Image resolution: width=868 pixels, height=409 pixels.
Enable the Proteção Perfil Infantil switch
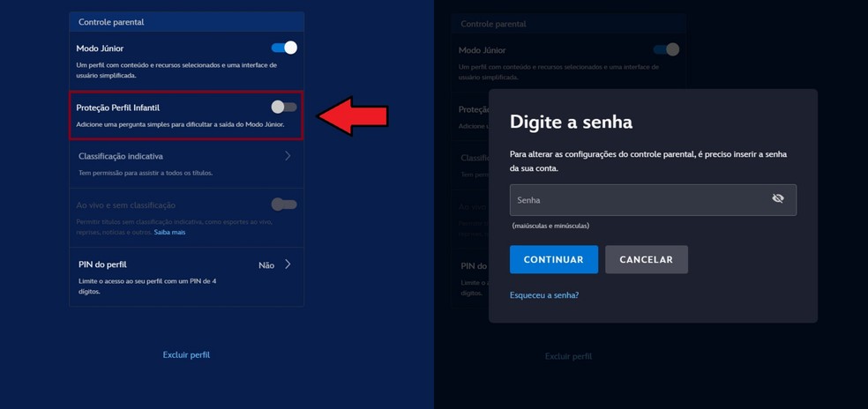pyautogui.click(x=284, y=107)
